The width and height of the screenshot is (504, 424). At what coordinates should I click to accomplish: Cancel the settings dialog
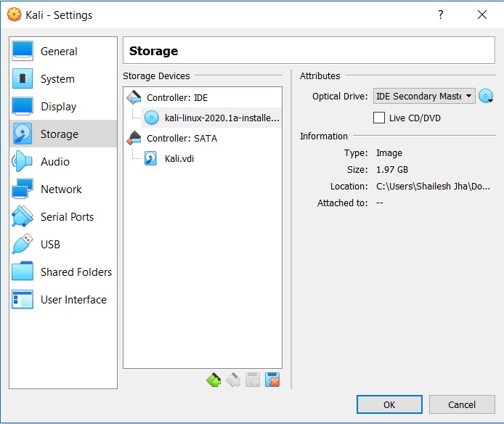(462, 404)
